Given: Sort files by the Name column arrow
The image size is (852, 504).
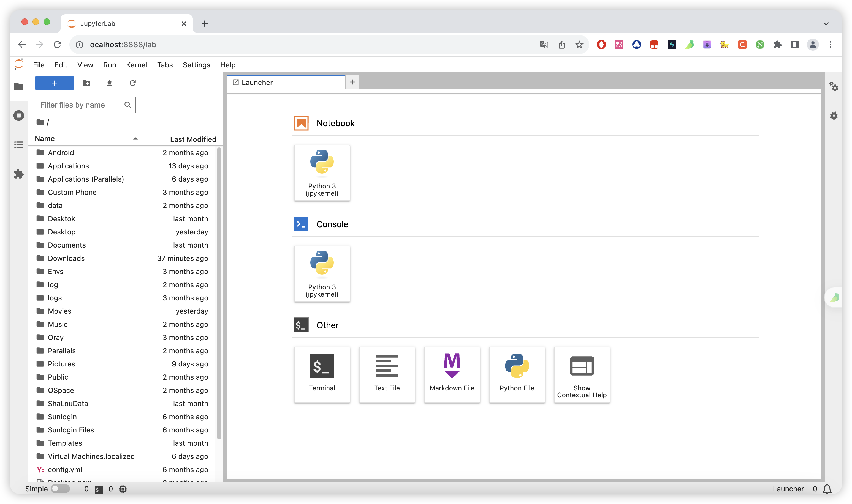Looking at the screenshot, I should point(135,139).
